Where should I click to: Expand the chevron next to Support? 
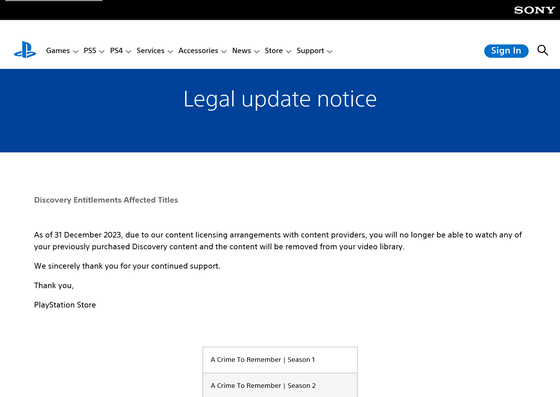click(x=330, y=52)
